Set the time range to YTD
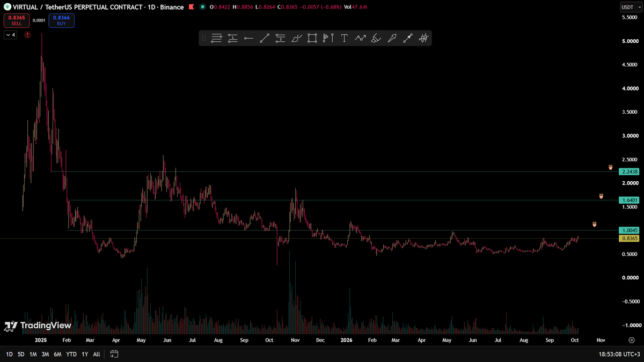The height and width of the screenshot is (362, 644). point(71,354)
